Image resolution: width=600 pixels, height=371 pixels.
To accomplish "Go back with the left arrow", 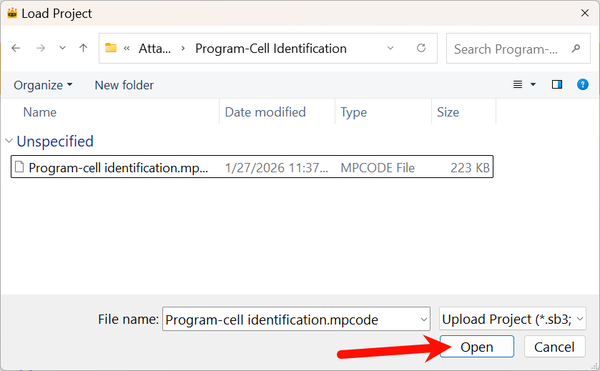I will 16,48.
